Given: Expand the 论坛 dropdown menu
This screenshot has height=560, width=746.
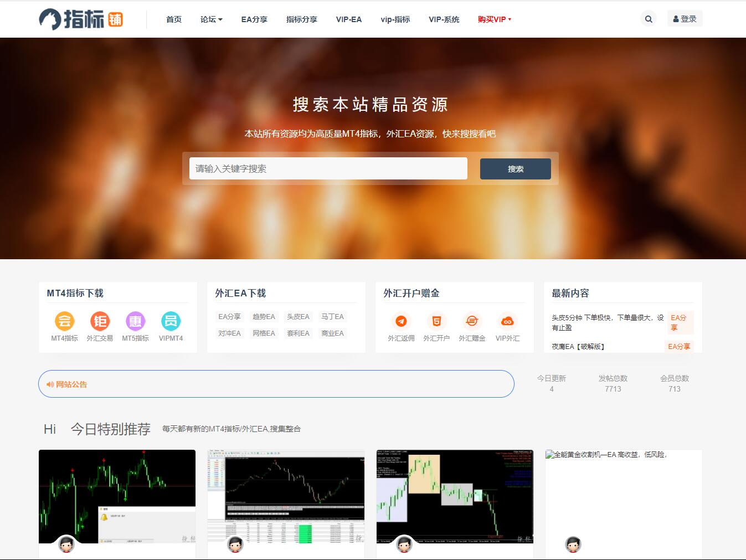Looking at the screenshot, I should click(x=211, y=19).
